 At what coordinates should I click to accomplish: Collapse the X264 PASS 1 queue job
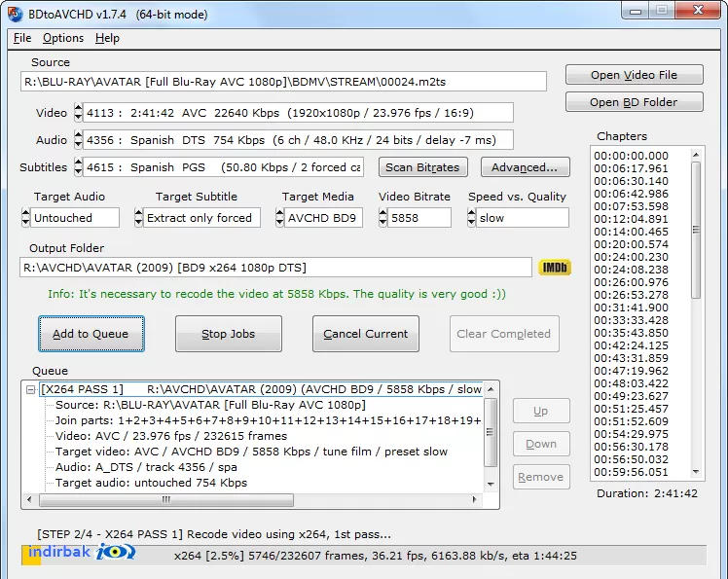tap(30, 389)
